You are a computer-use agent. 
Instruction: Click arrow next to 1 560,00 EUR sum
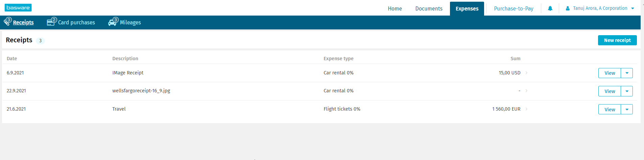(x=526, y=109)
